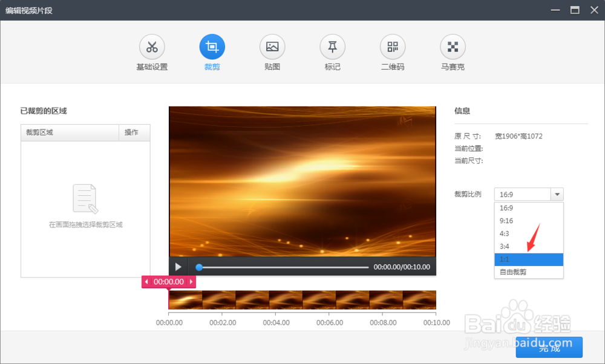The image size is (605, 364).
Task: Select the 裁剪 crop tool icon
Action: (212, 47)
